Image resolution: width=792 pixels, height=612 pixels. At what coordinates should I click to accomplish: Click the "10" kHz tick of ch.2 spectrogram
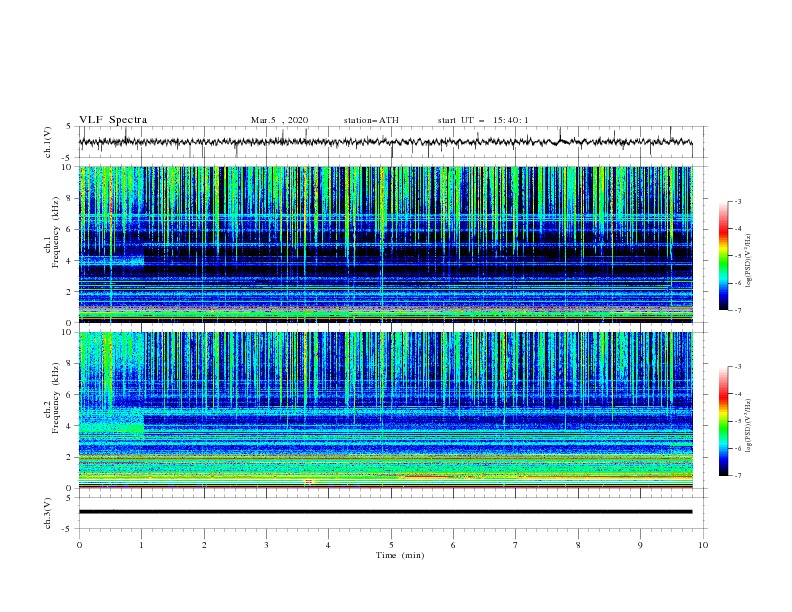click(x=67, y=332)
